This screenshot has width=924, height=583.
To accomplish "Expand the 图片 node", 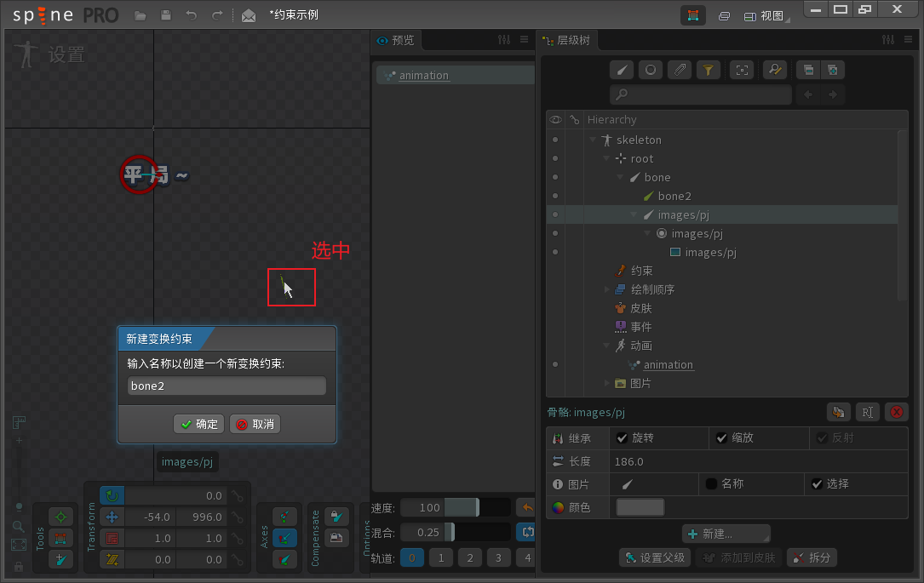I will 606,383.
